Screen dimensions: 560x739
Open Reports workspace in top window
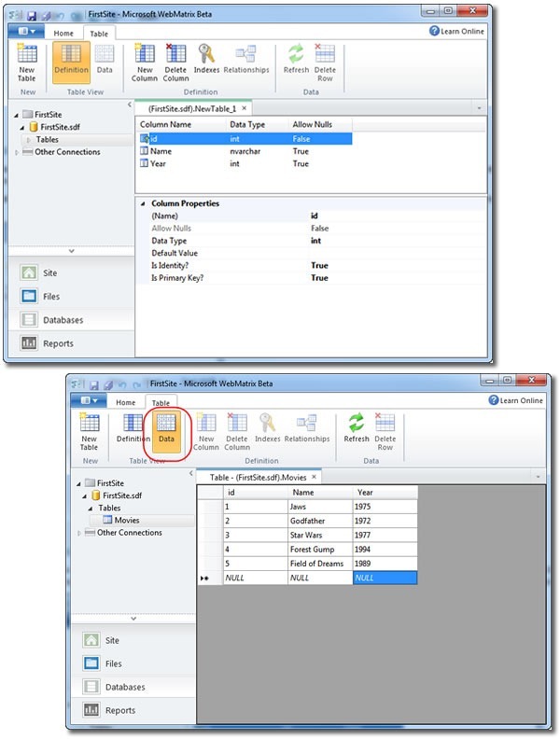(71, 343)
